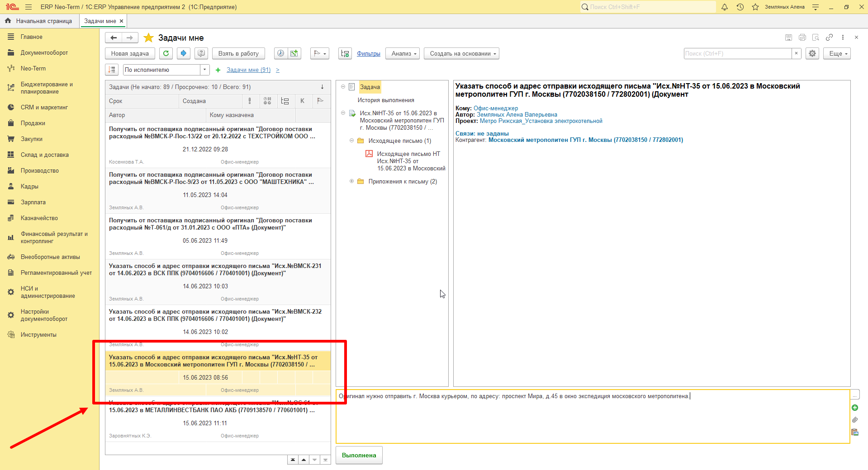Viewport: 868px width, 470px height.
Task: Open the history clock icon in title bar
Action: coord(740,7)
